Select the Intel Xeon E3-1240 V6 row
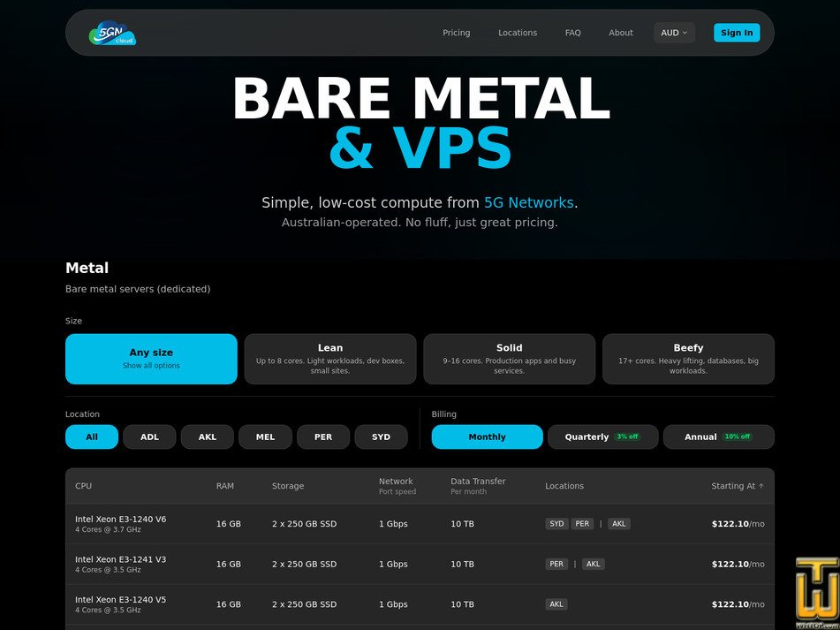 (x=420, y=524)
